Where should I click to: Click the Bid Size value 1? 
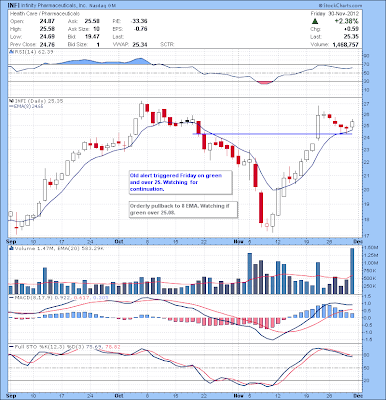[x=98, y=44]
